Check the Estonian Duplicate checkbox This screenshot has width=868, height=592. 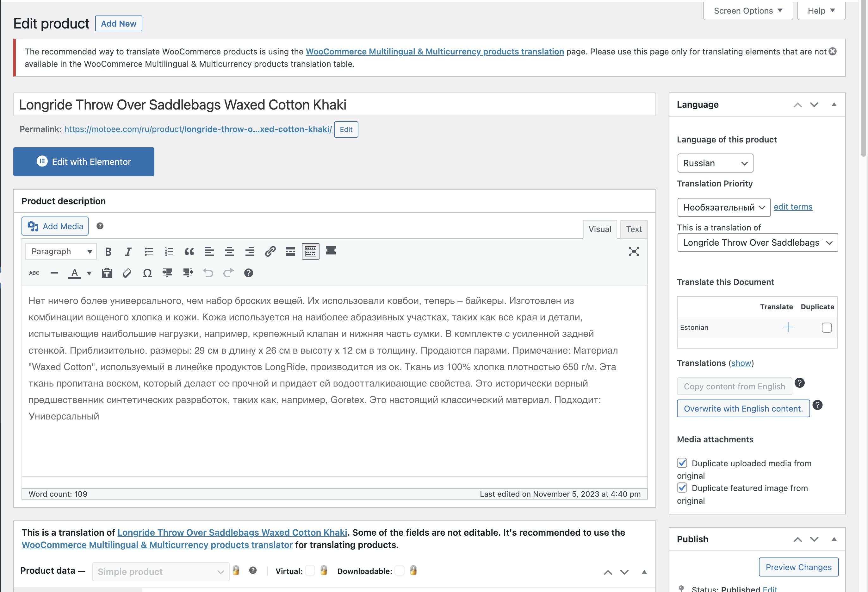coord(827,328)
